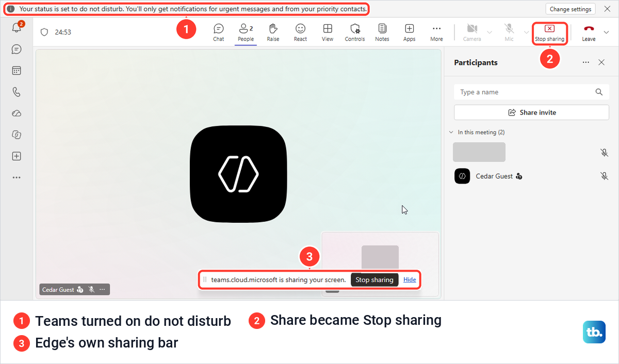The height and width of the screenshot is (364, 619).
Task: Click the search magnifier in Participants
Action: [599, 92]
